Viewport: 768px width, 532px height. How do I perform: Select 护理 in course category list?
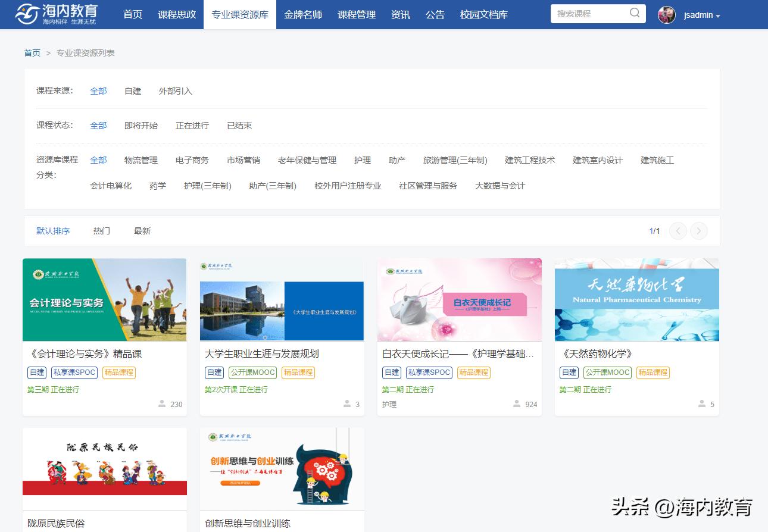coord(363,160)
